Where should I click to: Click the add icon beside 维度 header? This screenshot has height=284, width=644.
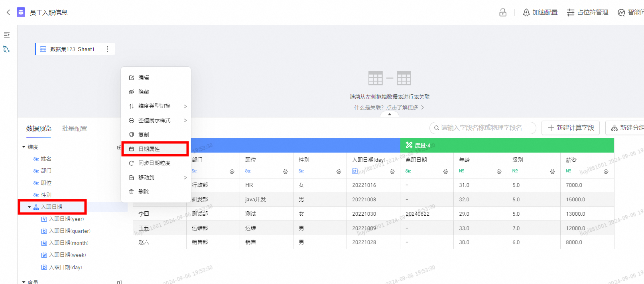click(119, 147)
